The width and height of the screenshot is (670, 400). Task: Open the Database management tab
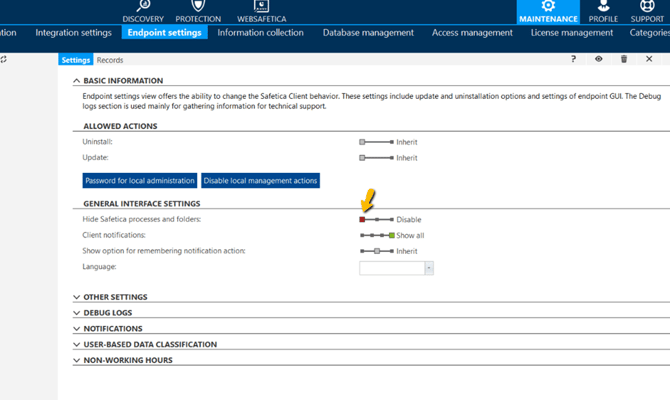click(368, 33)
